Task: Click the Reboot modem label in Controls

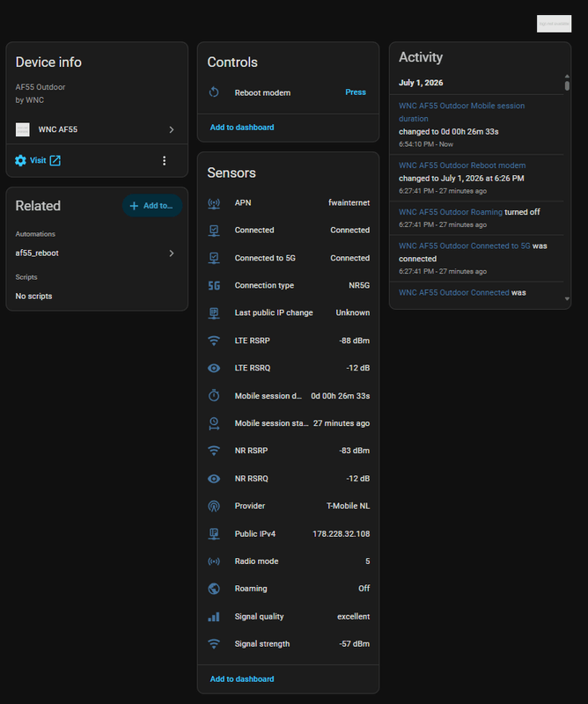Action: pos(262,93)
